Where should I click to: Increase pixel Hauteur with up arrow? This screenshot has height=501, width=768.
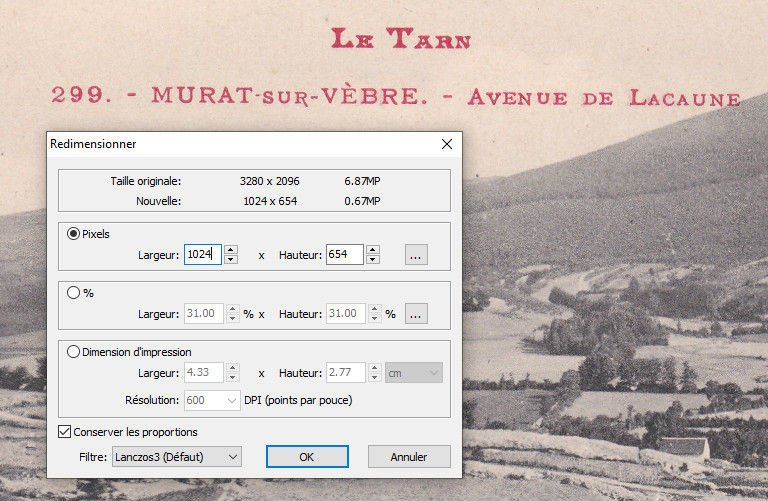pos(373,250)
